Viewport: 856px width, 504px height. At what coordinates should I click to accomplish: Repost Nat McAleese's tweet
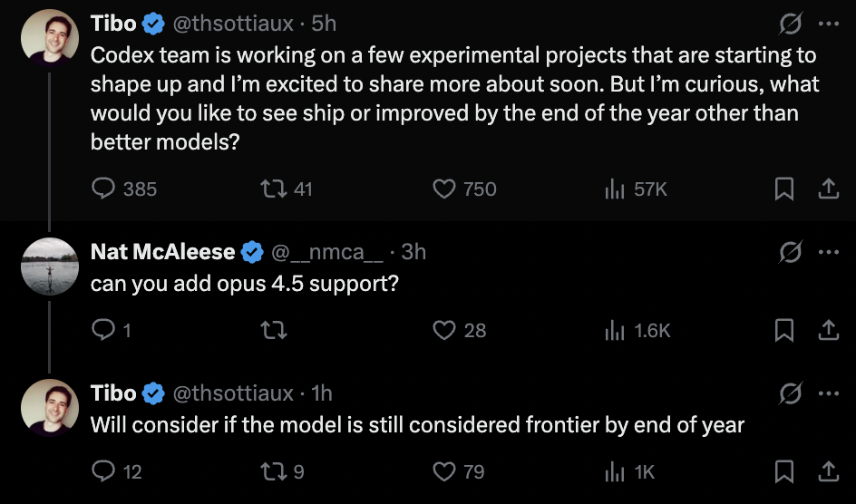(x=272, y=330)
